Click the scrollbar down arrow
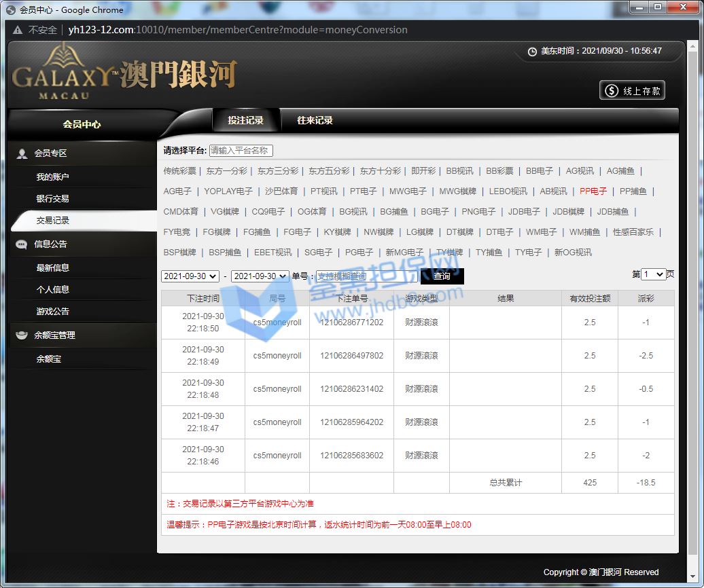The image size is (704, 588). pyautogui.click(x=692, y=576)
